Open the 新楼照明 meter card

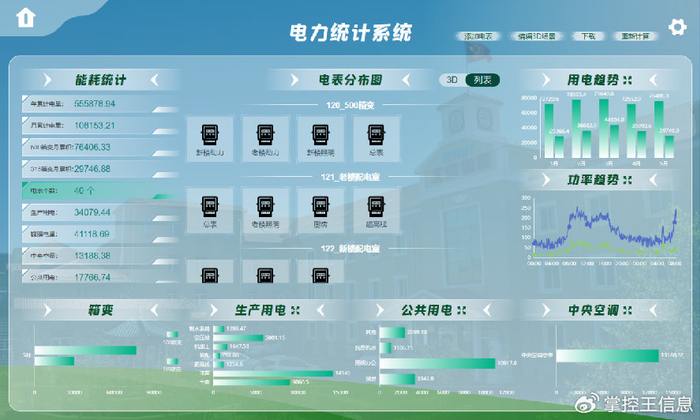[321, 139]
